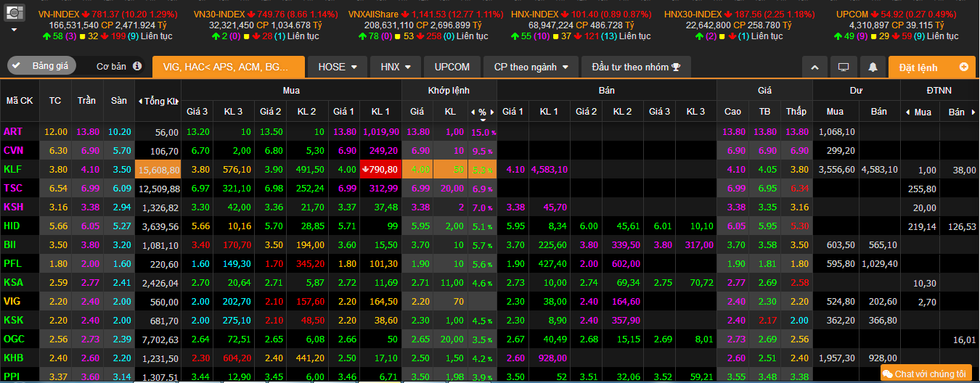This screenshot has height=383, width=980.
Task: Select ART stock symbol
Action: [13, 131]
